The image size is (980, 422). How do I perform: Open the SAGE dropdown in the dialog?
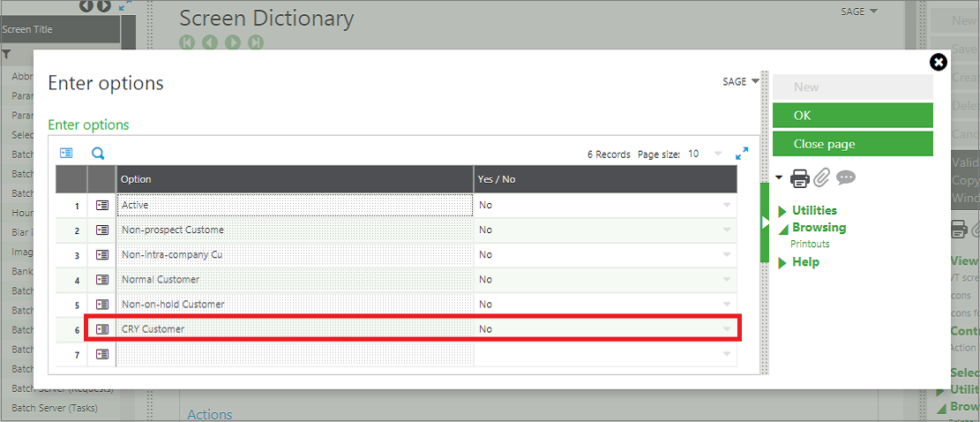(741, 81)
